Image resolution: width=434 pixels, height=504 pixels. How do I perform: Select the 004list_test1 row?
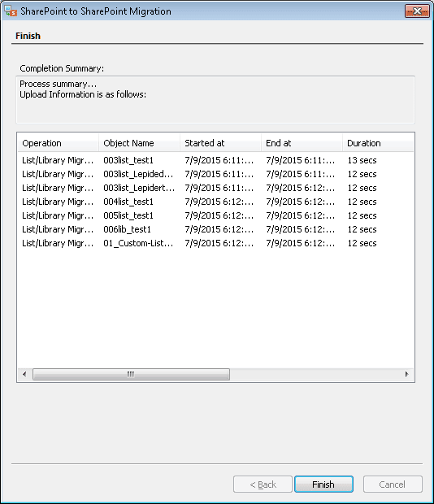coord(215,202)
